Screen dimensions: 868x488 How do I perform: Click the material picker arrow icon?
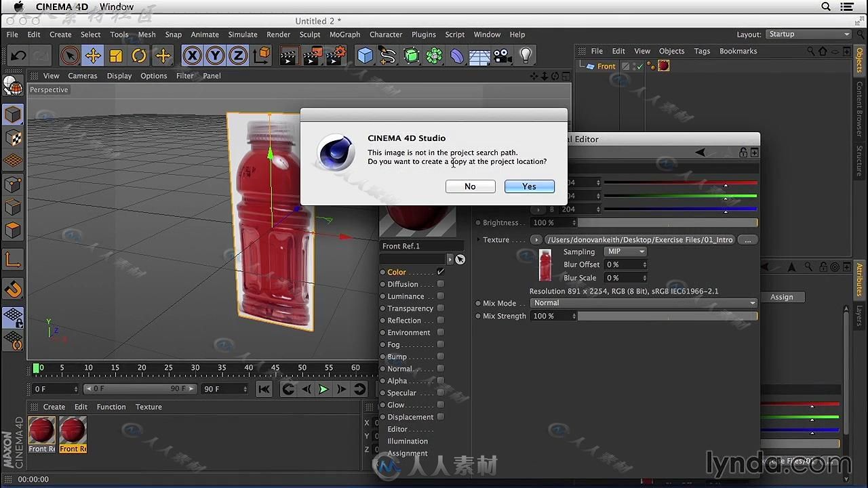coord(460,259)
